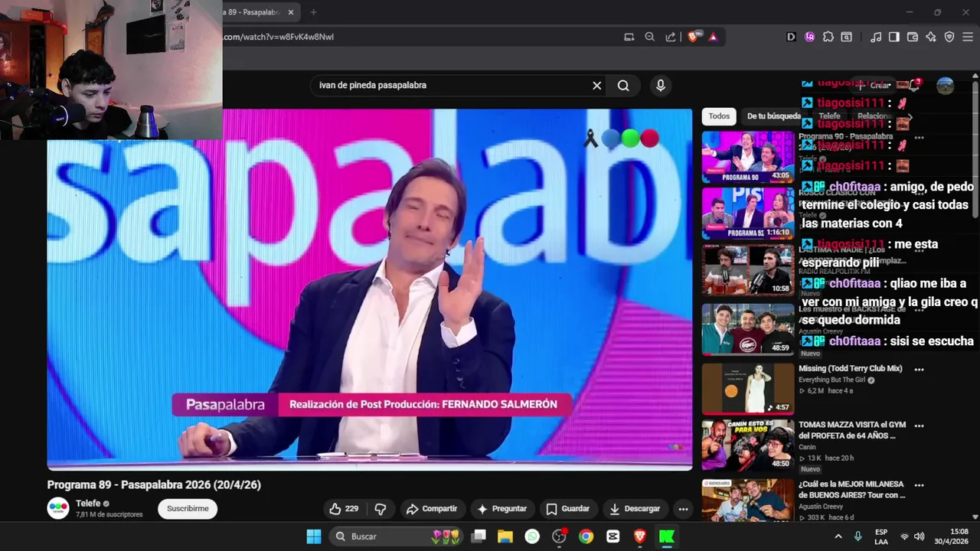Select the "De tu búsqueda" filter chip
Screen dimensions: 980x551
click(773, 116)
